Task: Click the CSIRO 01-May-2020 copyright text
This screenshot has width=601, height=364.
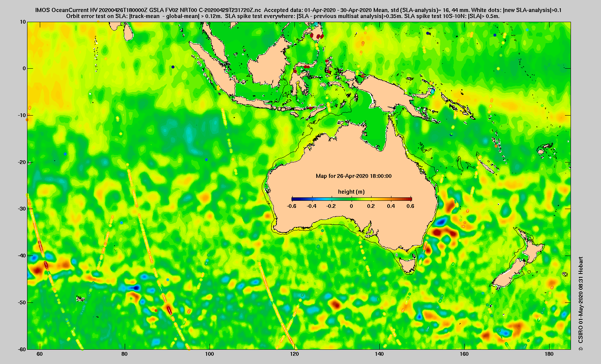Action: click(581, 304)
